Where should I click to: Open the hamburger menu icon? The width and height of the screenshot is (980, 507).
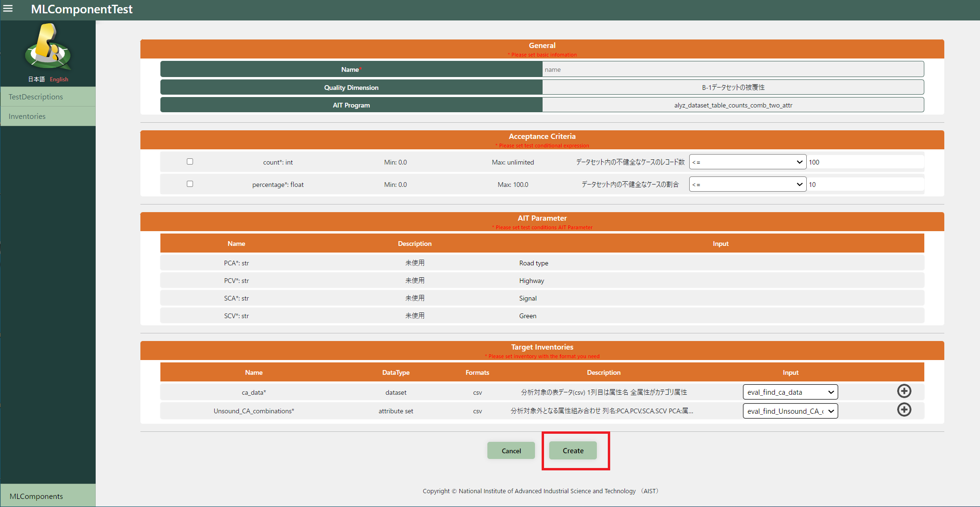click(8, 9)
